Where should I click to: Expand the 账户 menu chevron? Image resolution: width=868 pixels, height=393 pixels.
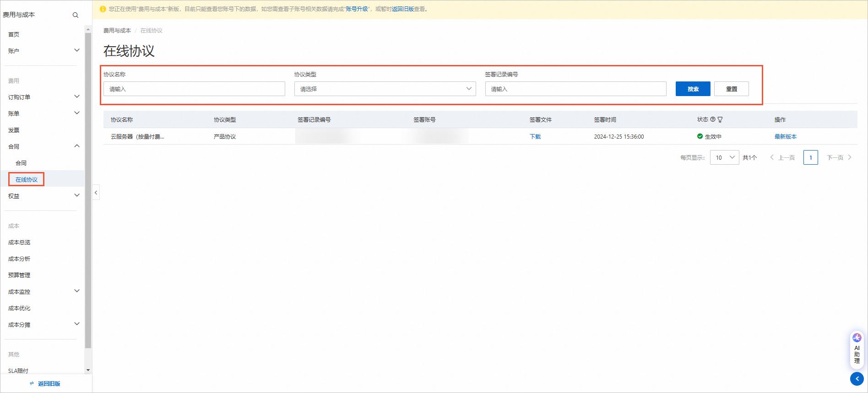point(77,50)
